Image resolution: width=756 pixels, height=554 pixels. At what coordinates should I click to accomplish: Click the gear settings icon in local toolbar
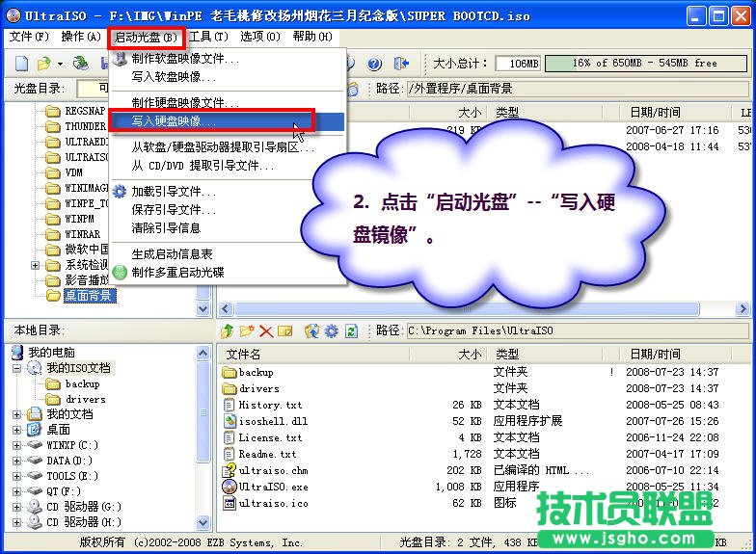[x=331, y=331]
